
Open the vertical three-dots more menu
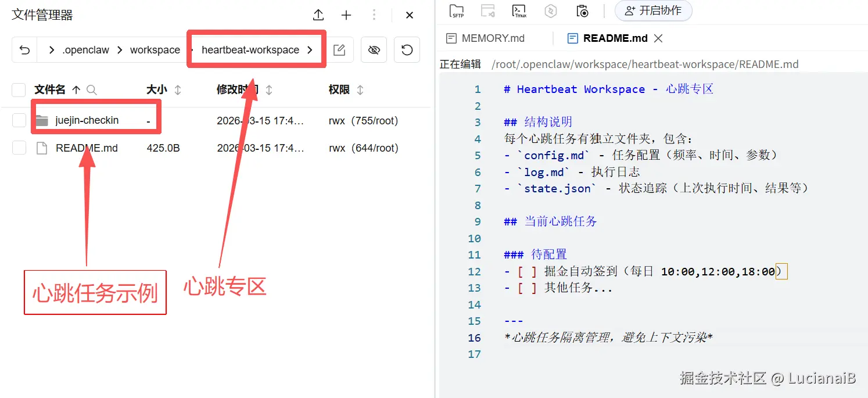[374, 15]
